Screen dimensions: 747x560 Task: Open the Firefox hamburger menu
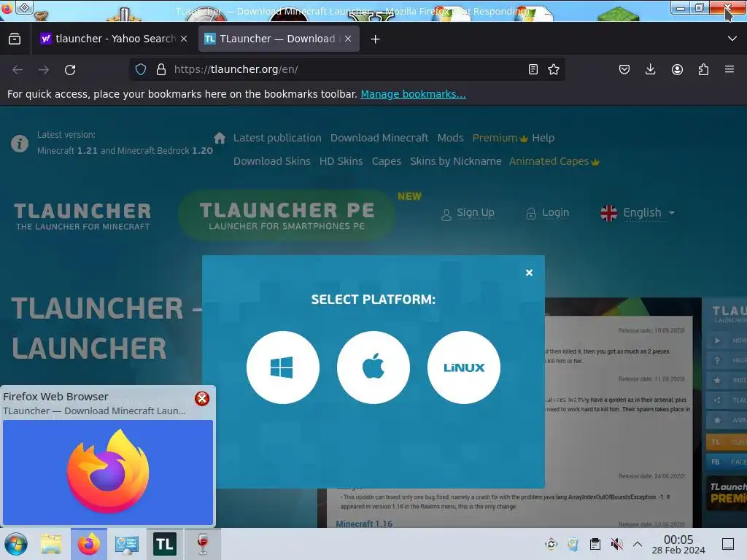(729, 69)
